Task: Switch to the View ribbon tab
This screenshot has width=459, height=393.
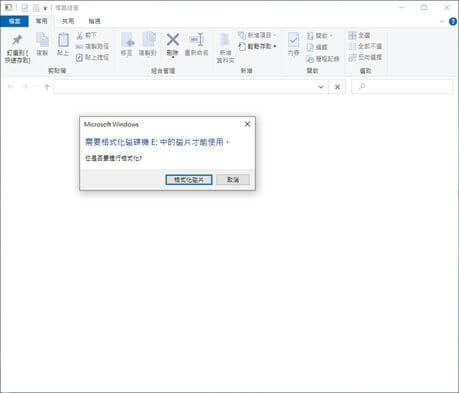Action: (94, 21)
